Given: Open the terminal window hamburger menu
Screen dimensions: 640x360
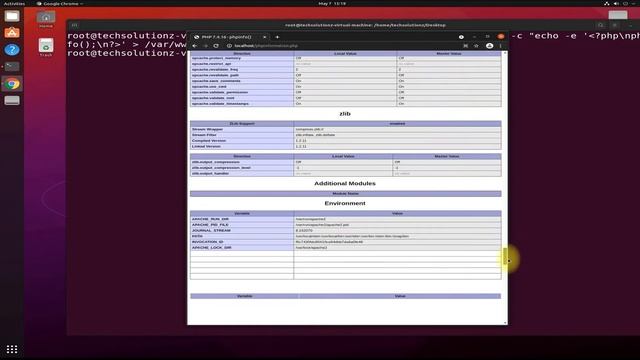Looking at the screenshot, I should (x=615, y=25).
